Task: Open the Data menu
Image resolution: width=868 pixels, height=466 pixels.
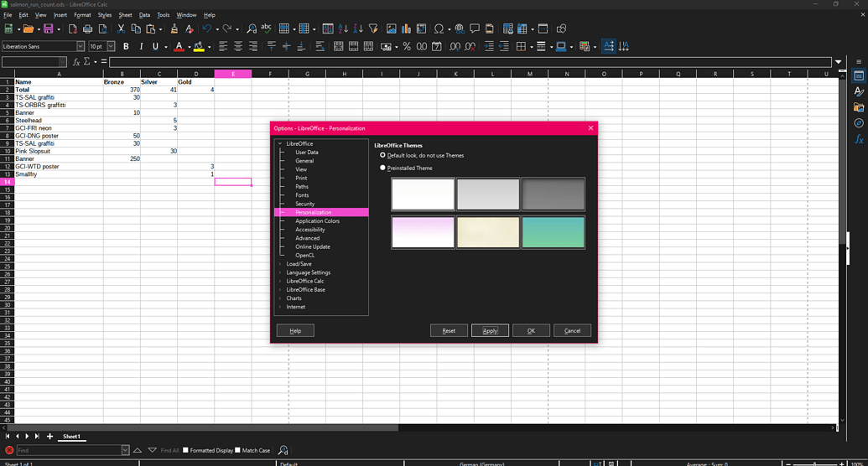Action: pyautogui.click(x=144, y=15)
